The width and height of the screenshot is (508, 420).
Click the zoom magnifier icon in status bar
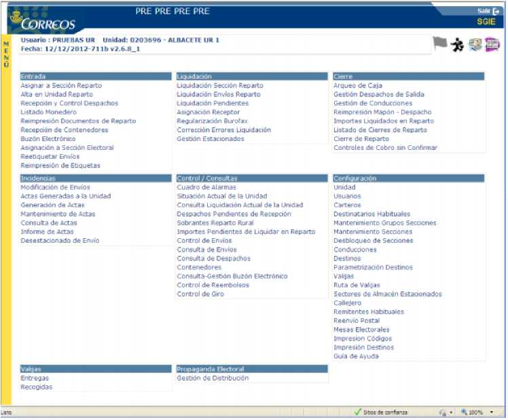pyautogui.click(x=465, y=412)
